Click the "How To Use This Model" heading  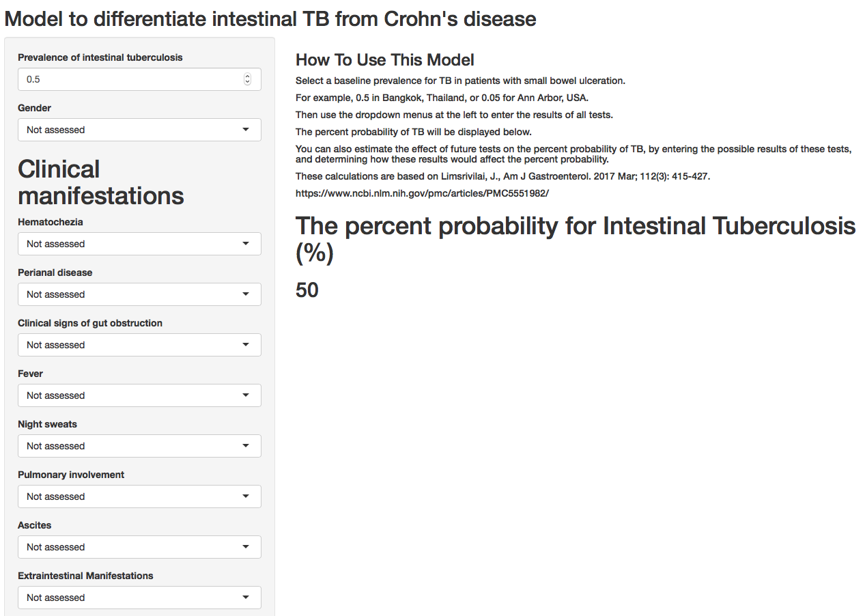384,60
